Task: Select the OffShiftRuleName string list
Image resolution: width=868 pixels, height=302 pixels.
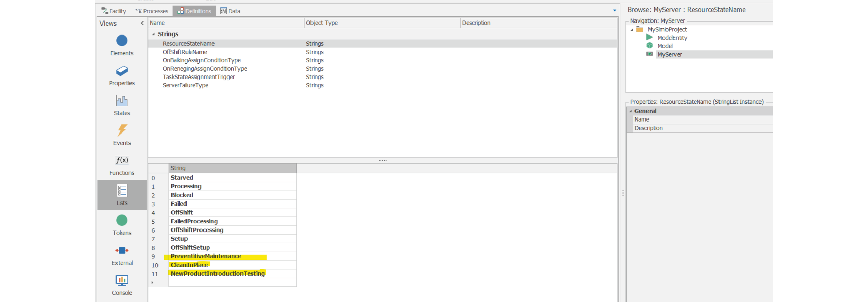Action: [x=185, y=52]
